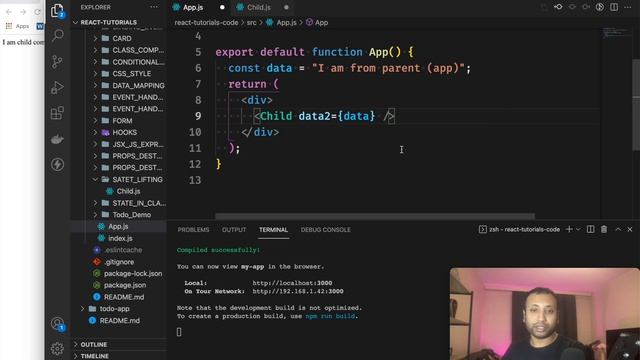Close the unsaved Child.js tab dot
Viewport: 640px width, 360px height.
[x=286, y=7]
